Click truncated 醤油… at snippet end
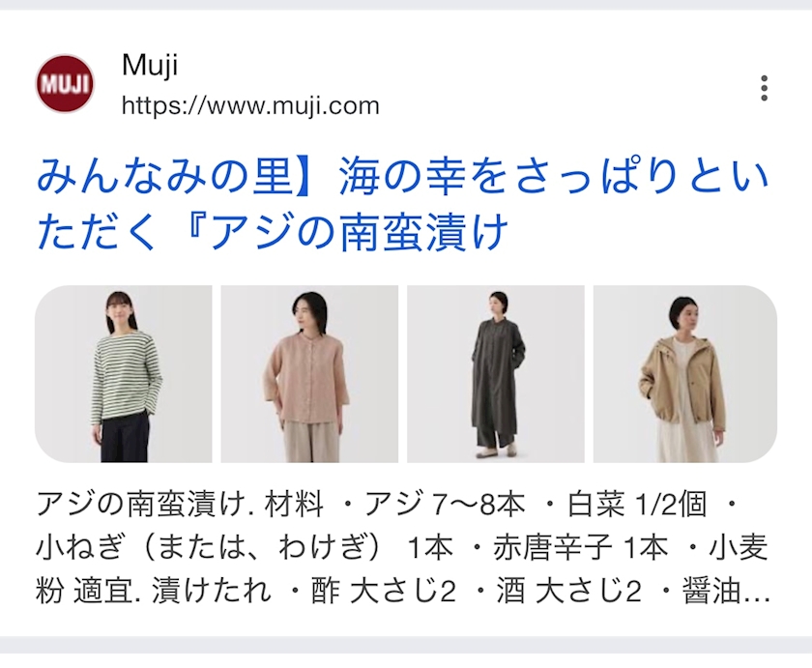The width and height of the screenshot is (812, 668). click(726, 592)
